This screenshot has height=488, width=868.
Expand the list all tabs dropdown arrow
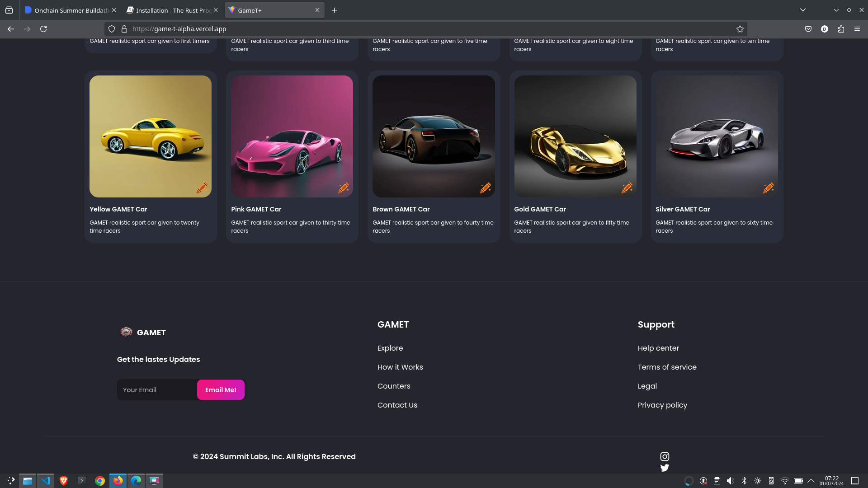(x=802, y=10)
